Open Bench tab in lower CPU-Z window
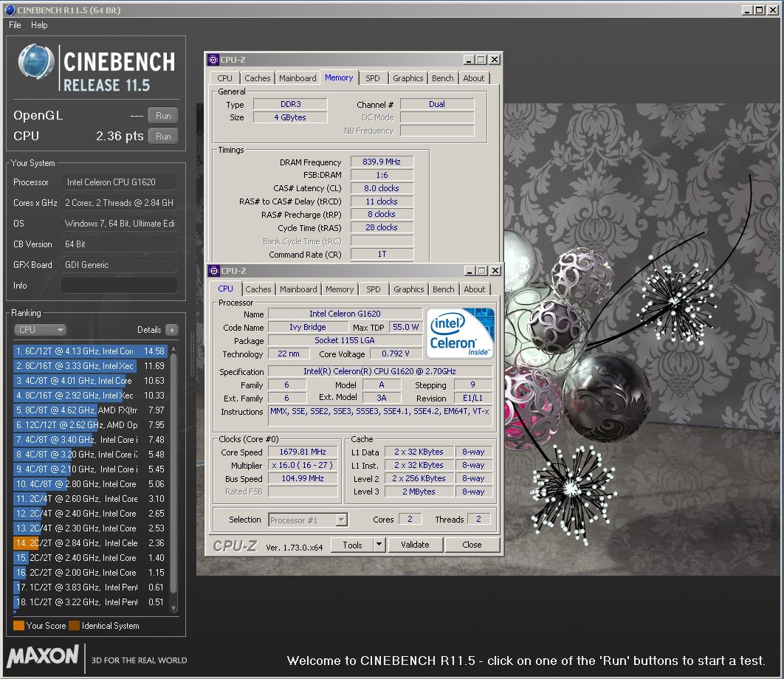 pyautogui.click(x=444, y=289)
